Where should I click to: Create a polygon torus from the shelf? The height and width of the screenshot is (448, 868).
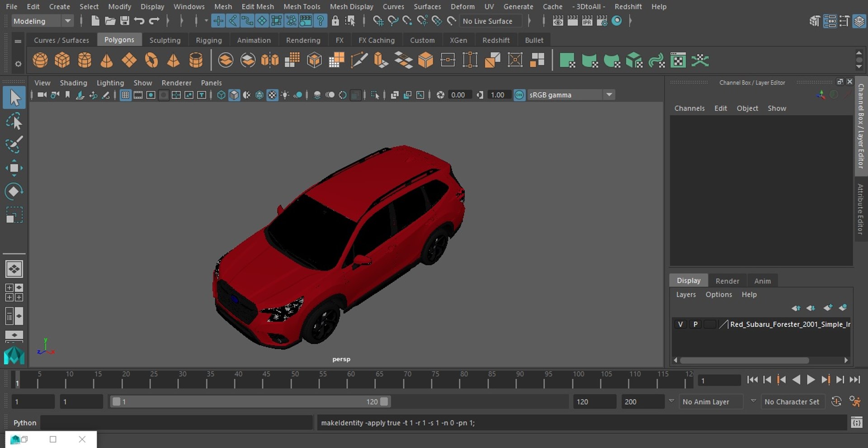(x=151, y=60)
